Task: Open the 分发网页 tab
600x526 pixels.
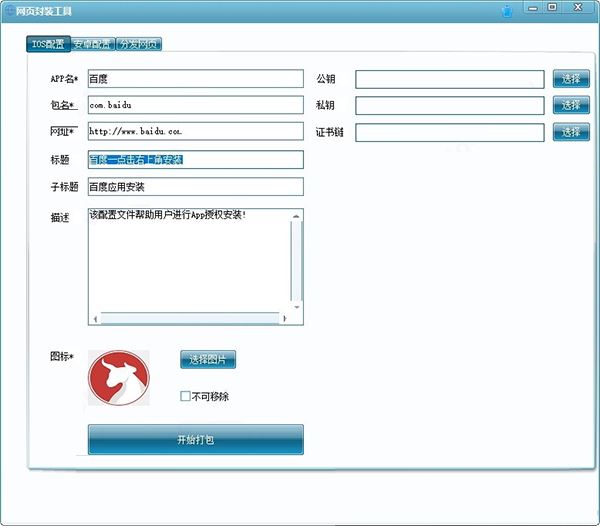Action: click(139, 44)
